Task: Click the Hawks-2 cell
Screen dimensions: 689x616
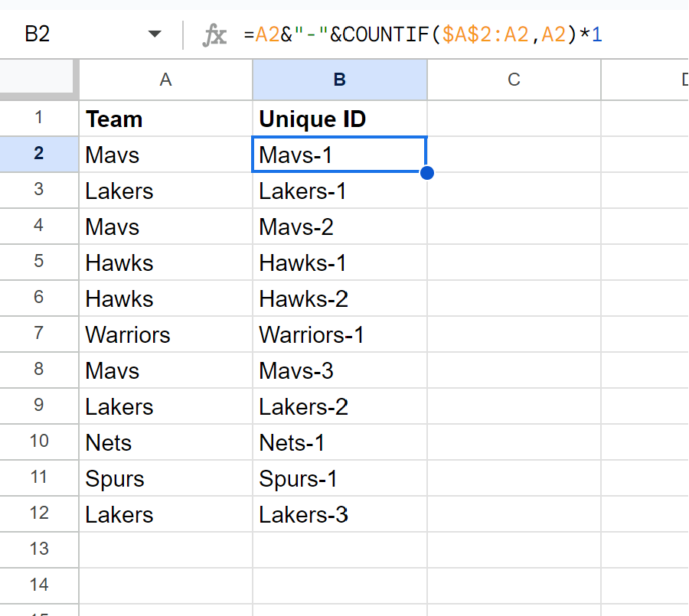Action: pos(340,298)
